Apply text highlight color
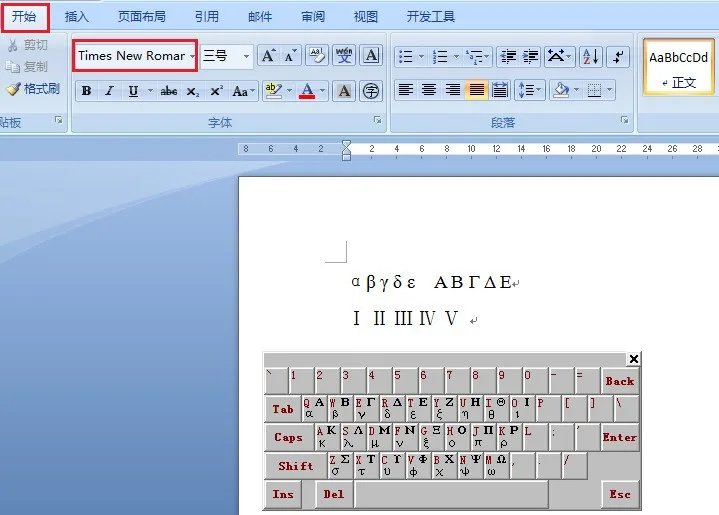Screen dimensions: 719x515 (274, 91)
